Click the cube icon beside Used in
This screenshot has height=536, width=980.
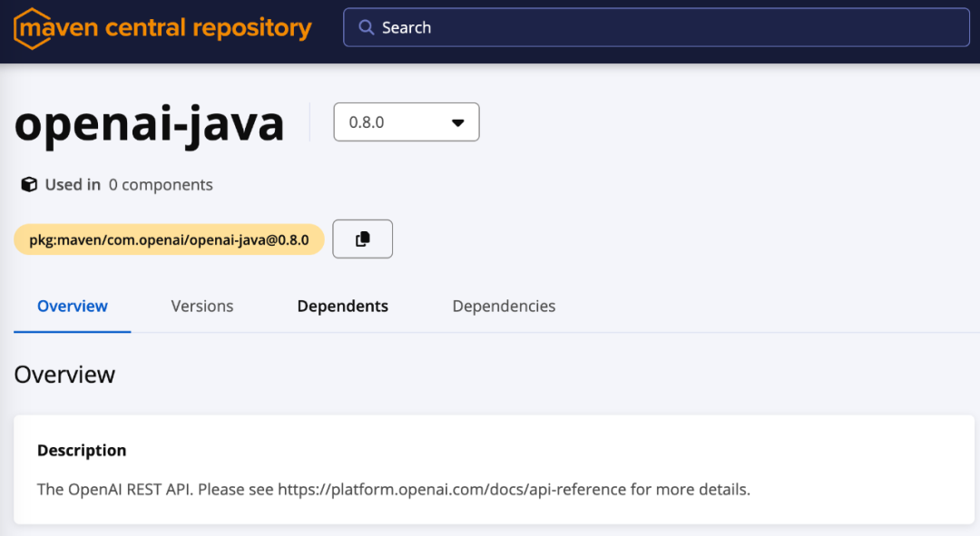(29, 185)
